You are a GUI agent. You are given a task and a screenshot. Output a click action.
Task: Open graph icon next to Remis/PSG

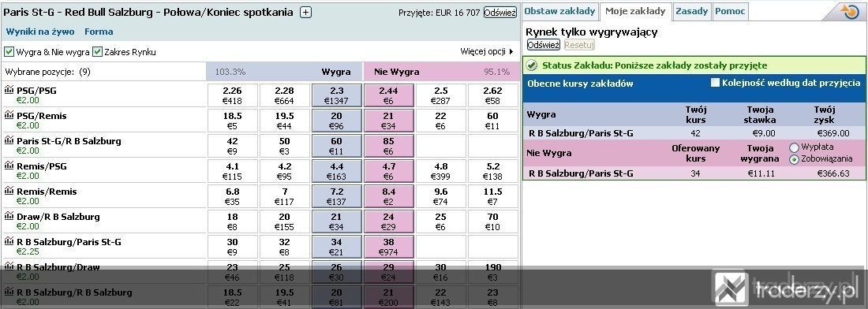point(9,166)
